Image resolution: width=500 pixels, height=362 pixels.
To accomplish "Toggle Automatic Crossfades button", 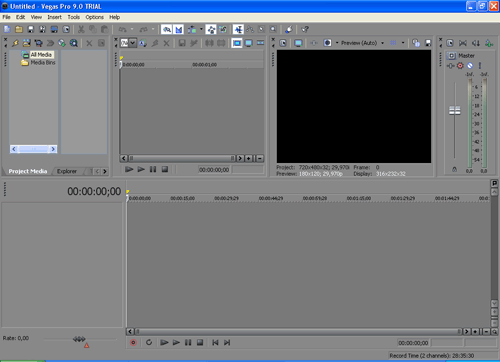I will point(179,29).
